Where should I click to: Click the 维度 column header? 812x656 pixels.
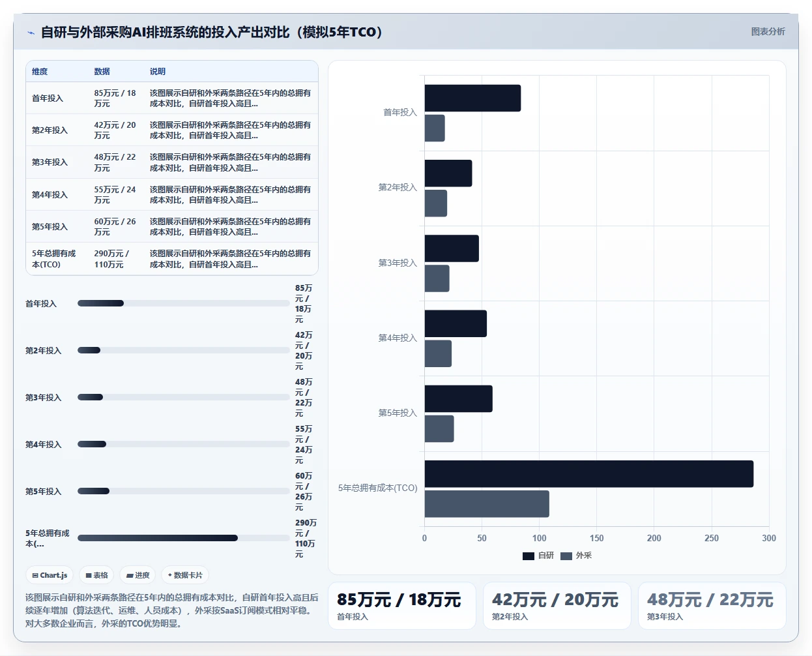coord(40,72)
